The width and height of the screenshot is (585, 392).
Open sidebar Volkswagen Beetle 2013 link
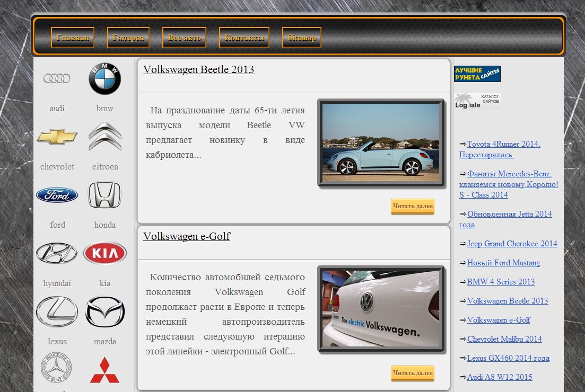(508, 301)
